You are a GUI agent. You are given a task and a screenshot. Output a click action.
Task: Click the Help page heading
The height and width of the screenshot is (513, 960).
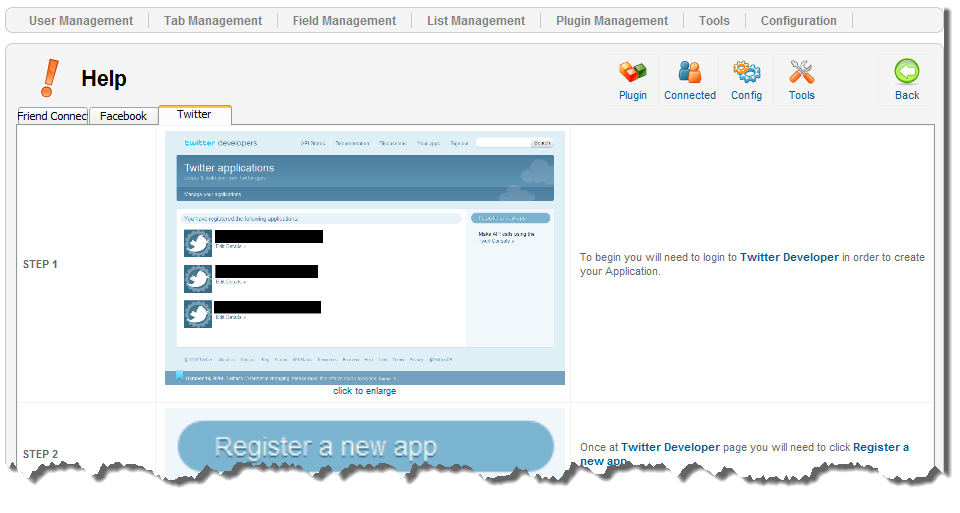(104, 78)
